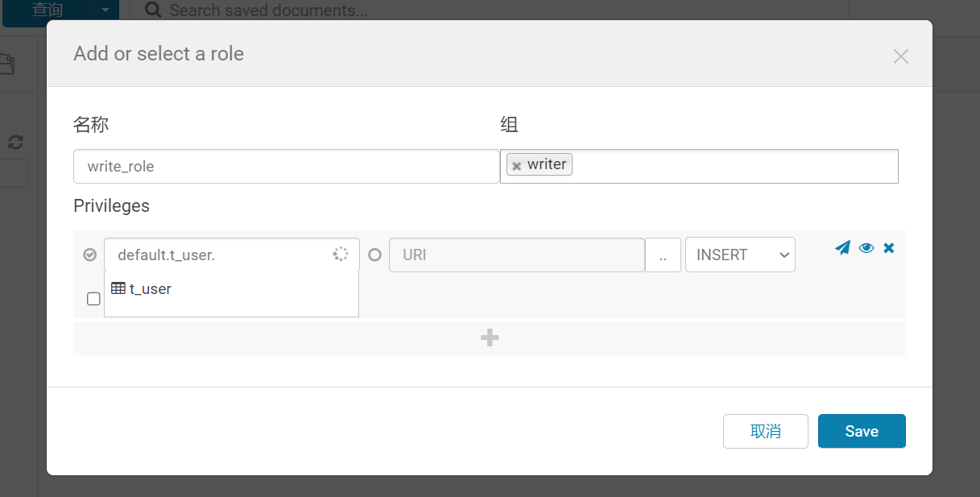Remove privilege with the blue X icon

point(889,248)
